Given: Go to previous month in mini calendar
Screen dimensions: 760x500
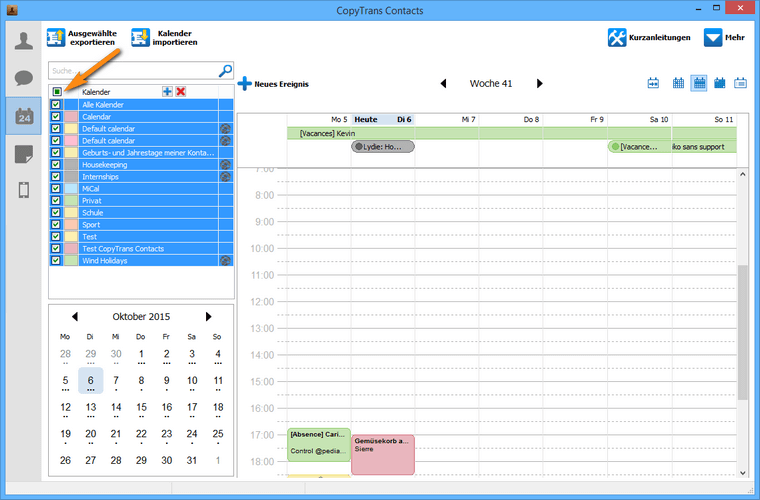Looking at the screenshot, I should [x=75, y=316].
